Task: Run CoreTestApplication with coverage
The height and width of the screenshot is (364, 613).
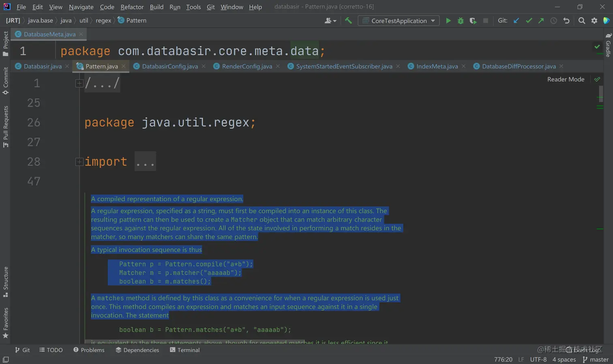Action: pyautogui.click(x=473, y=21)
